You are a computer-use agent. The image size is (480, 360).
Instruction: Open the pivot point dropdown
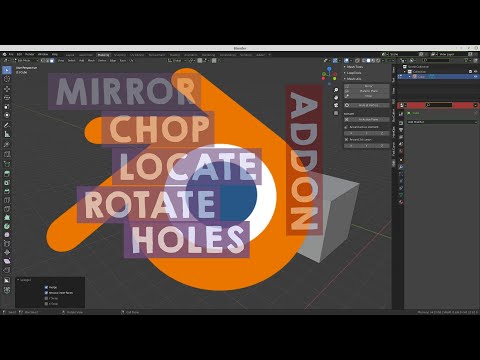(x=192, y=61)
